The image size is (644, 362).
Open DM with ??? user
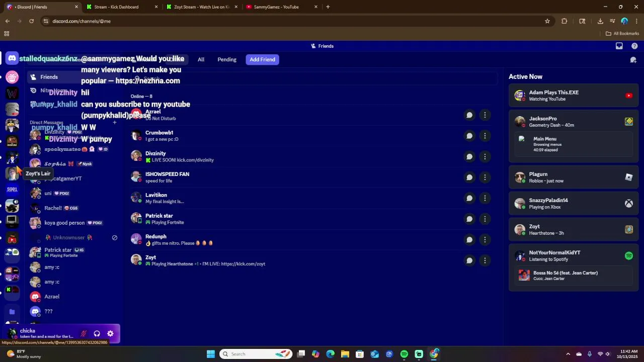tap(73, 311)
